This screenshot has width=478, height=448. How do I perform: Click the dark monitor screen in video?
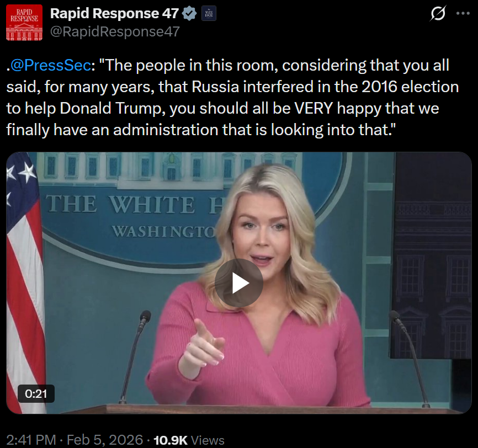tap(433, 255)
